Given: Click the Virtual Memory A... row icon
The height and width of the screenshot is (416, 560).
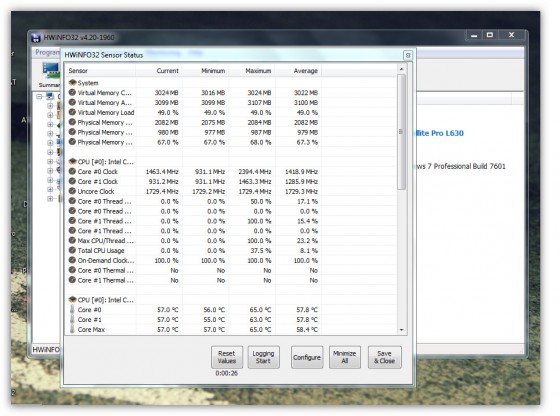Looking at the screenshot, I should click(x=72, y=102).
